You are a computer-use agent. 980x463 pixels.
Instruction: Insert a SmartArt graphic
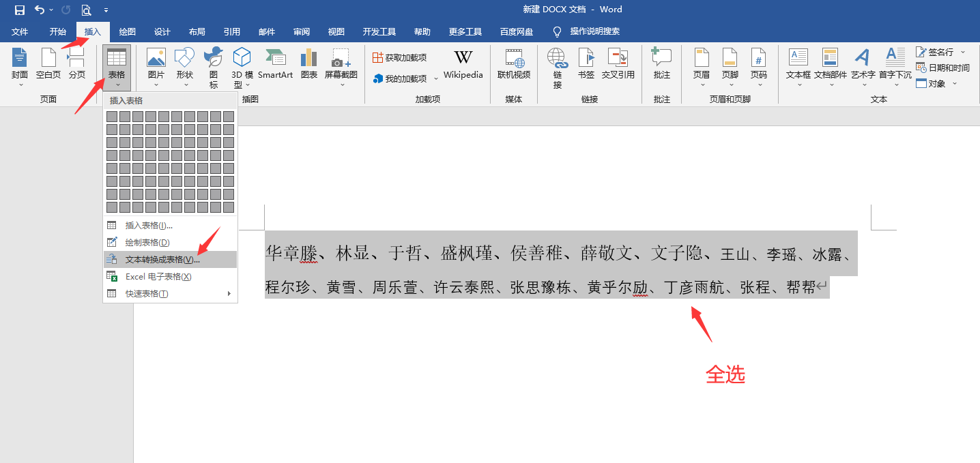[x=276, y=64]
